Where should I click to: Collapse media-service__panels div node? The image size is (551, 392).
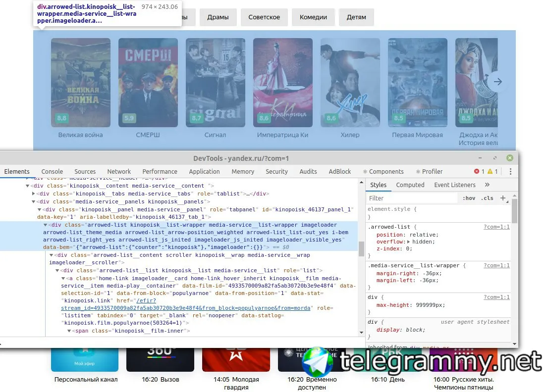click(x=33, y=201)
